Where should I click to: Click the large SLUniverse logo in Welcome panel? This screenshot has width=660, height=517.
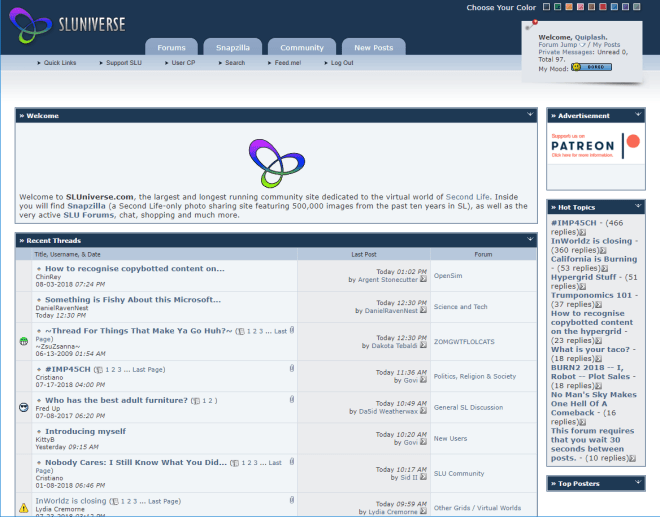click(x=277, y=163)
